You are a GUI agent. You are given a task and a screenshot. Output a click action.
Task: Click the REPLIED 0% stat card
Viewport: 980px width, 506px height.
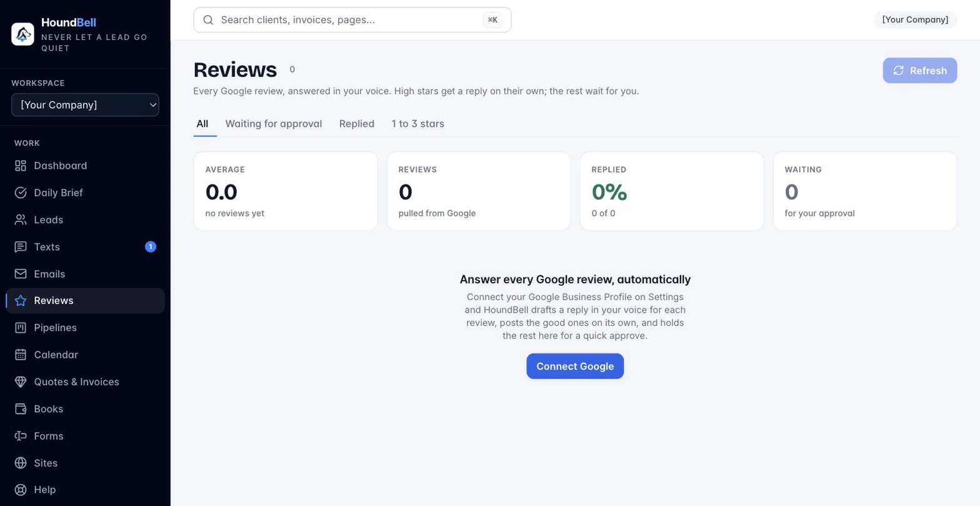coord(672,191)
